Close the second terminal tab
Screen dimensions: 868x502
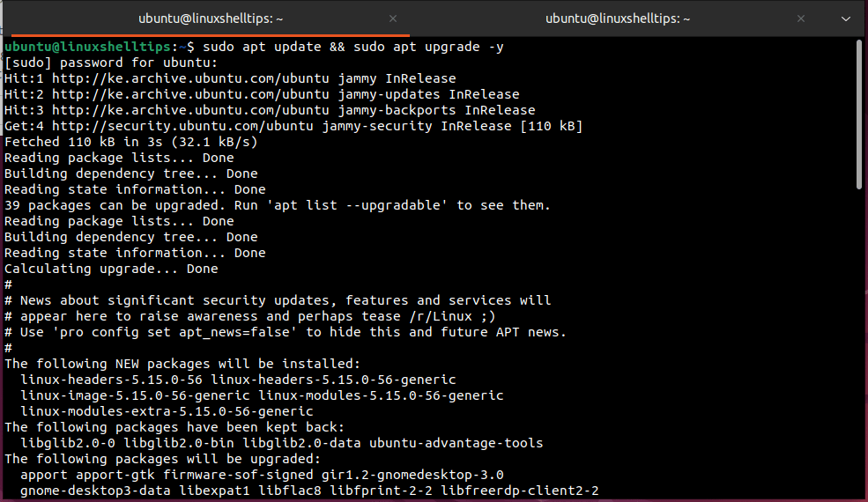click(800, 18)
